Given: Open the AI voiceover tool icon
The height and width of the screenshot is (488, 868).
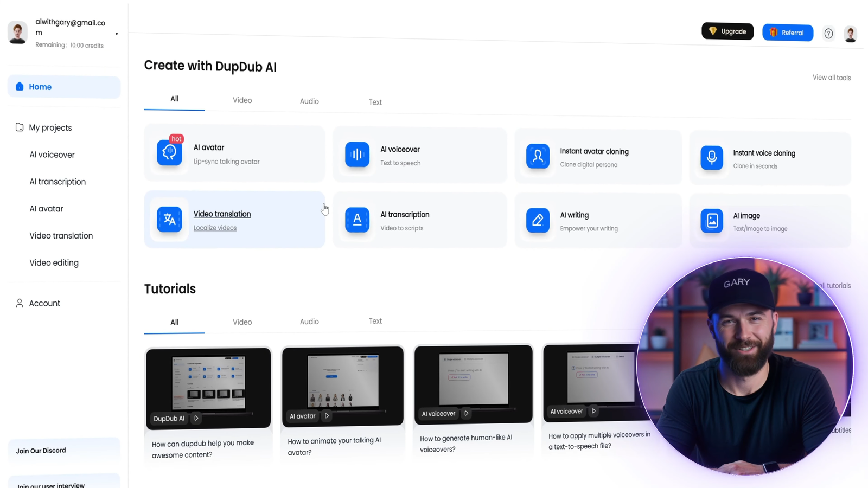Looking at the screenshot, I should [357, 155].
